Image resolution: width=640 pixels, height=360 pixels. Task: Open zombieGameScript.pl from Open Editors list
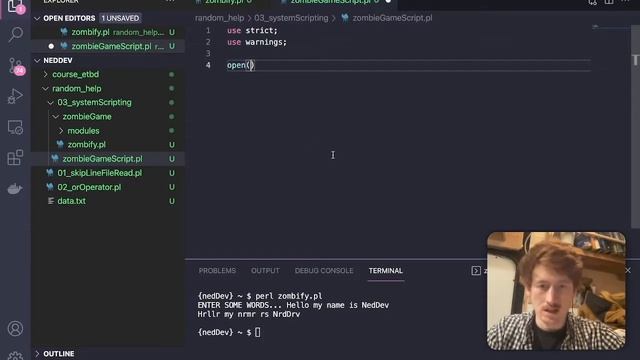tap(111, 47)
